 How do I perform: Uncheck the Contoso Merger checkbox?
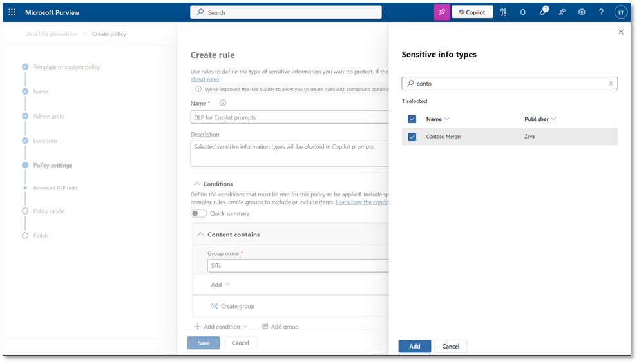(412, 137)
